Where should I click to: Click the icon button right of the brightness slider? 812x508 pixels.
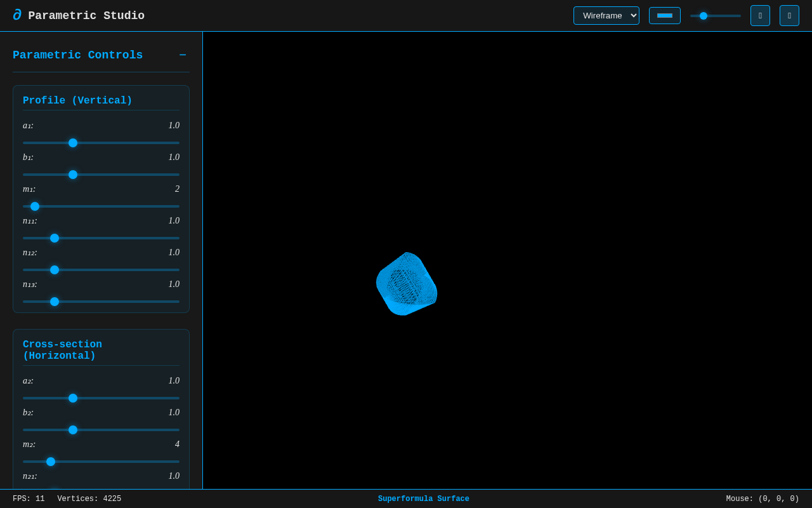pyautogui.click(x=760, y=15)
